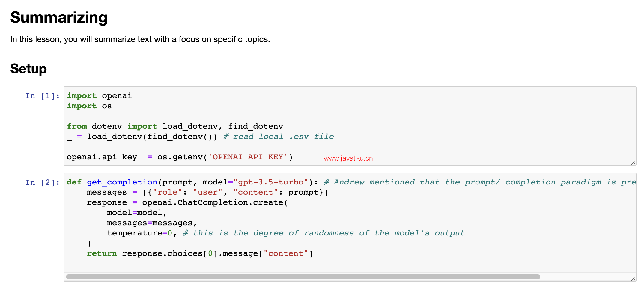
Task: Click the '# read local .env file' comment
Action: pyautogui.click(x=279, y=136)
